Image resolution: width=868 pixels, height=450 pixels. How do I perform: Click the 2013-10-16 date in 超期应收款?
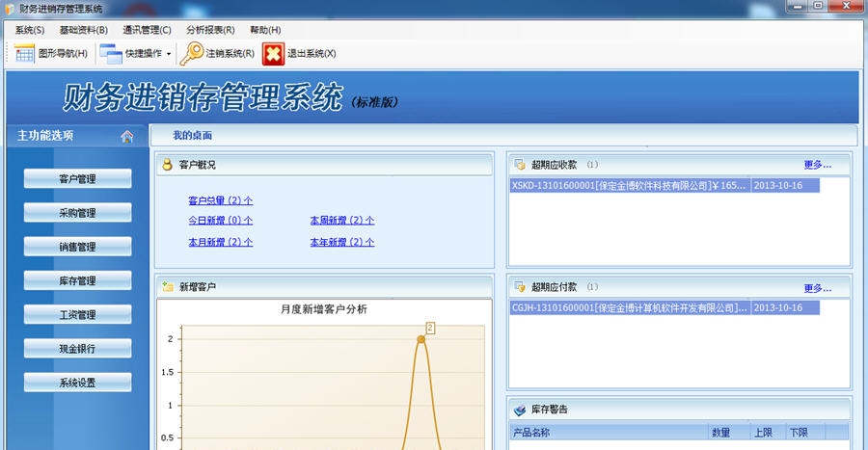[x=777, y=185]
